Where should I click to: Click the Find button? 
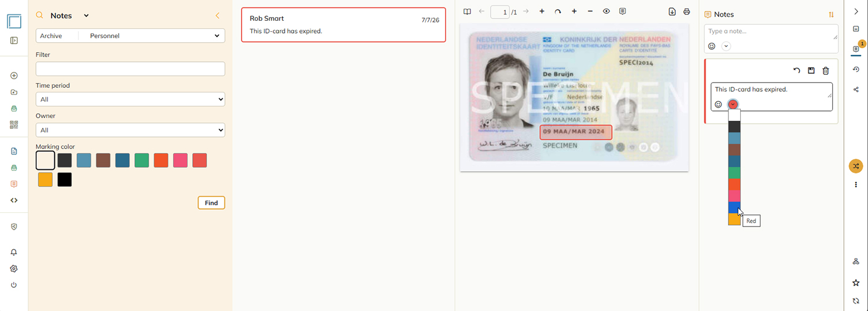(x=211, y=203)
